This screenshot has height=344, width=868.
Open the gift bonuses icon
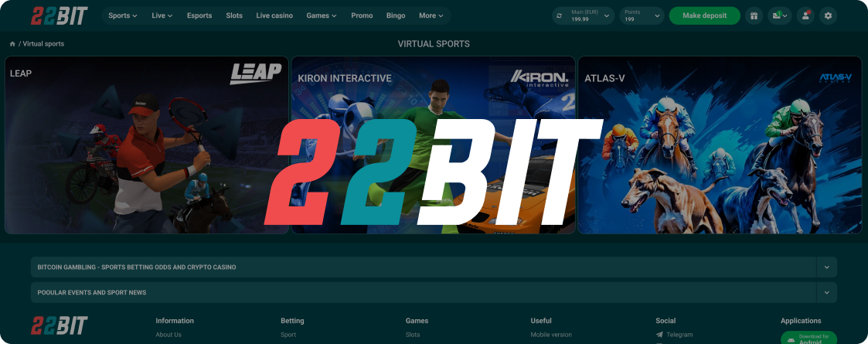754,15
